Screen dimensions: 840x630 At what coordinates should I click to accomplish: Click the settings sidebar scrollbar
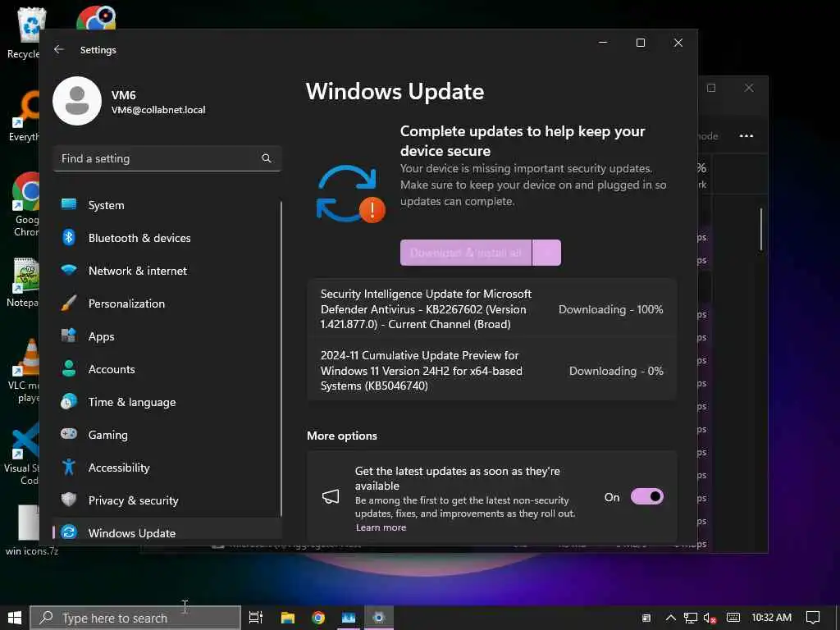281,359
